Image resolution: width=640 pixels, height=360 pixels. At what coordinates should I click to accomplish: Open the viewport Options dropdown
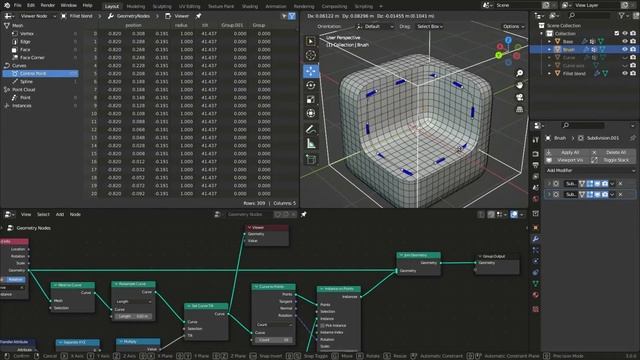coord(513,27)
